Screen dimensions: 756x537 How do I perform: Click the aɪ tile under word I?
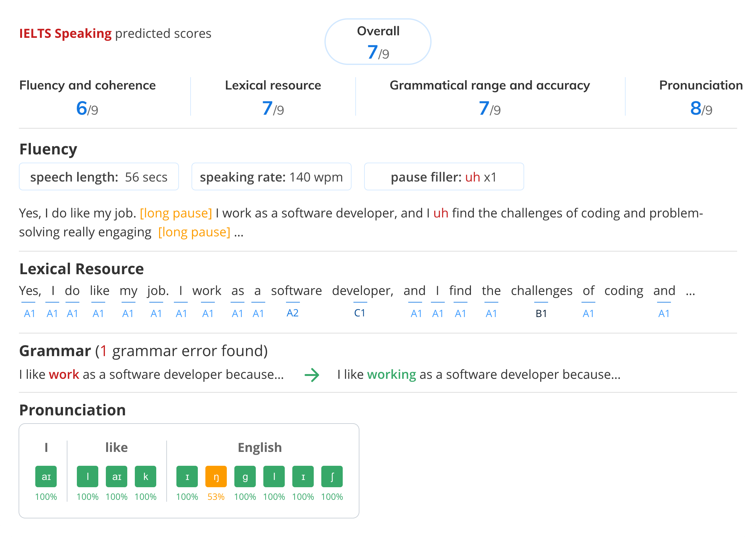46,476
